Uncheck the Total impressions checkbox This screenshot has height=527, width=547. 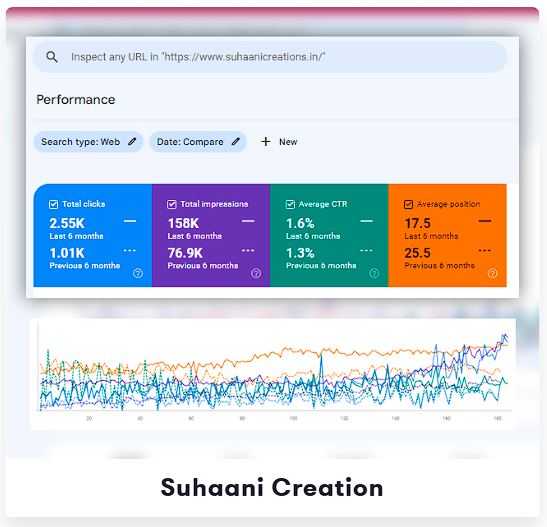pyautogui.click(x=172, y=204)
